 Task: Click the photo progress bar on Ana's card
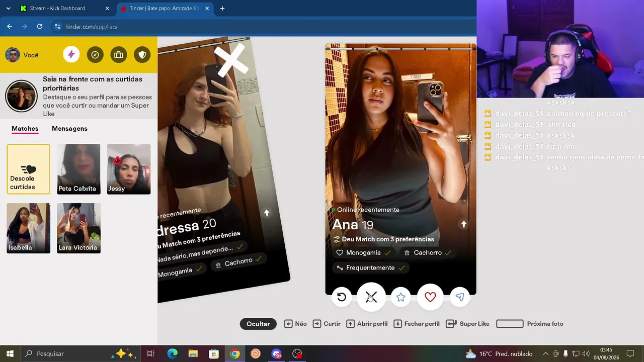pyautogui.click(x=400, y=49)
